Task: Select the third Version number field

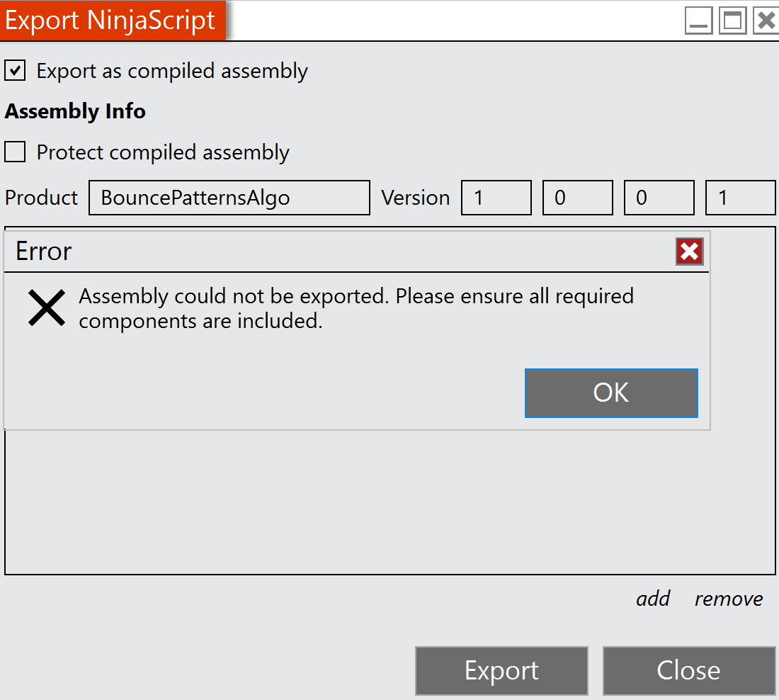Action: click(659, 198)
